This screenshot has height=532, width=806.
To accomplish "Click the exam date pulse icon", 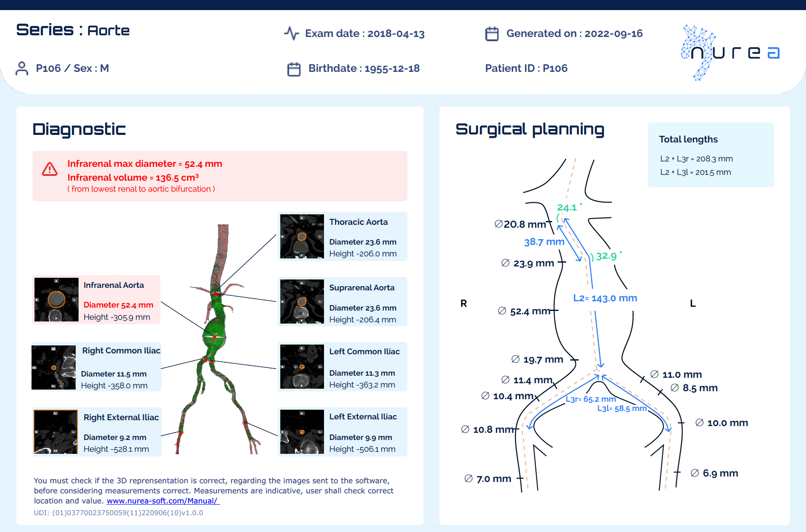I will tap(291, 33).
